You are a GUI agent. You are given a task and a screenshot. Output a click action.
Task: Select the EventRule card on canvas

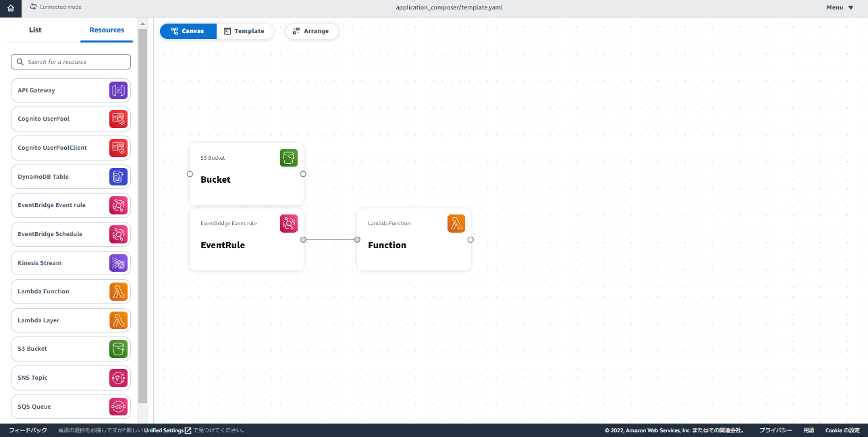click(x=246, y=239)
